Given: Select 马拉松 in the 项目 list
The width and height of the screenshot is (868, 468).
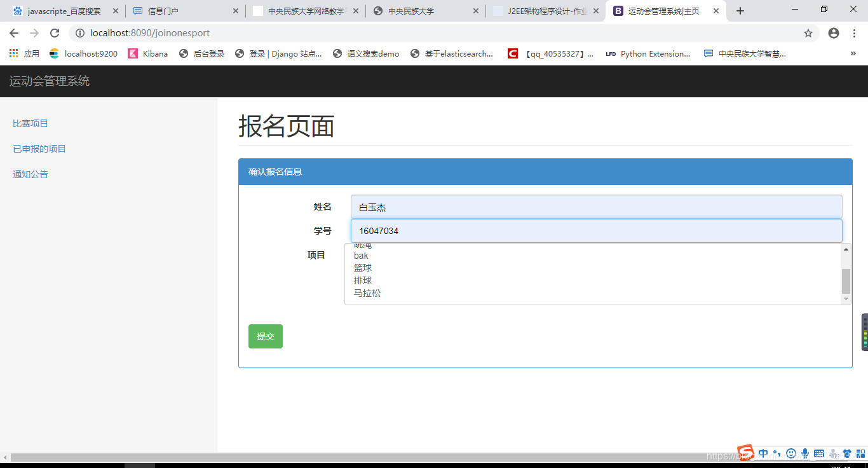Looking at the screenshot, I should 367,293.
